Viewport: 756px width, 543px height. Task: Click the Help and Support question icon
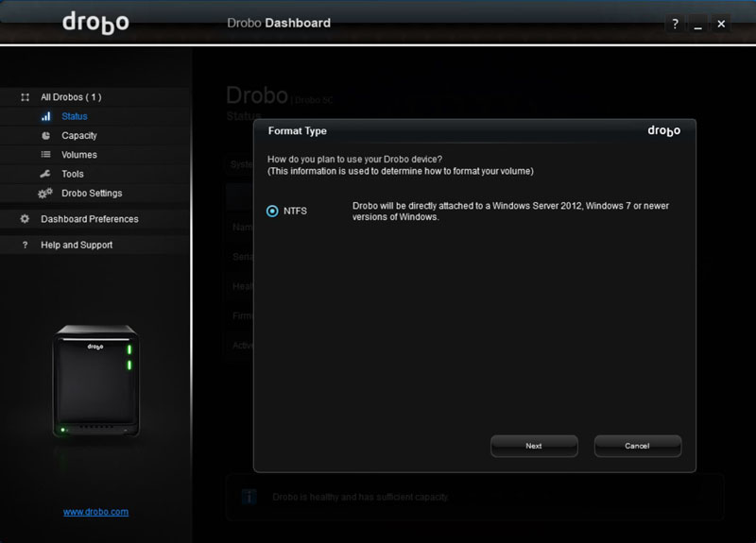point(26,245)
